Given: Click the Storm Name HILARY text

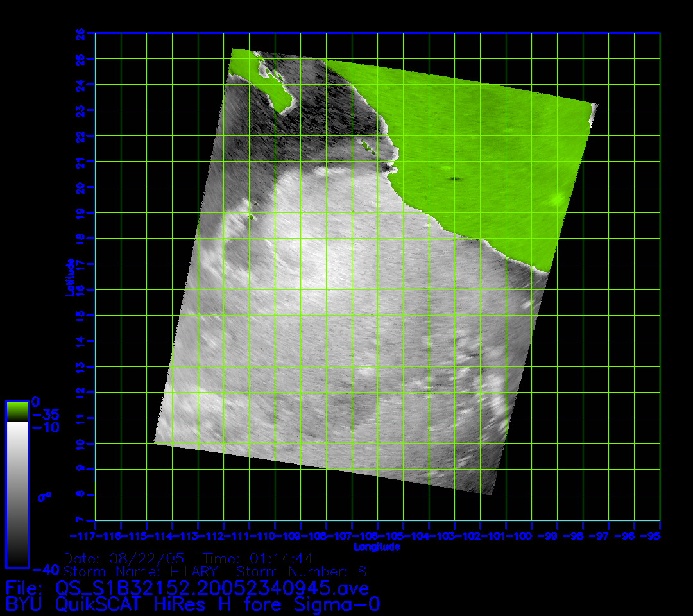Looking at the screenshot, I should coord(141,571).
